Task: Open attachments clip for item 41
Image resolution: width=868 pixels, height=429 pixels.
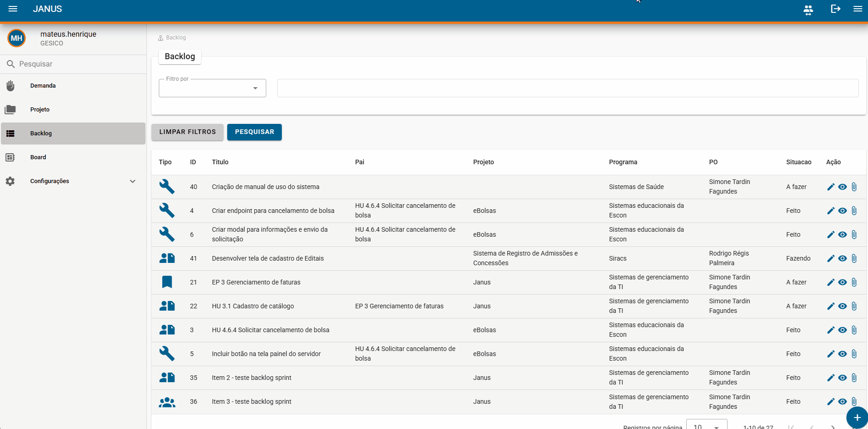Action: click(854, 258)
